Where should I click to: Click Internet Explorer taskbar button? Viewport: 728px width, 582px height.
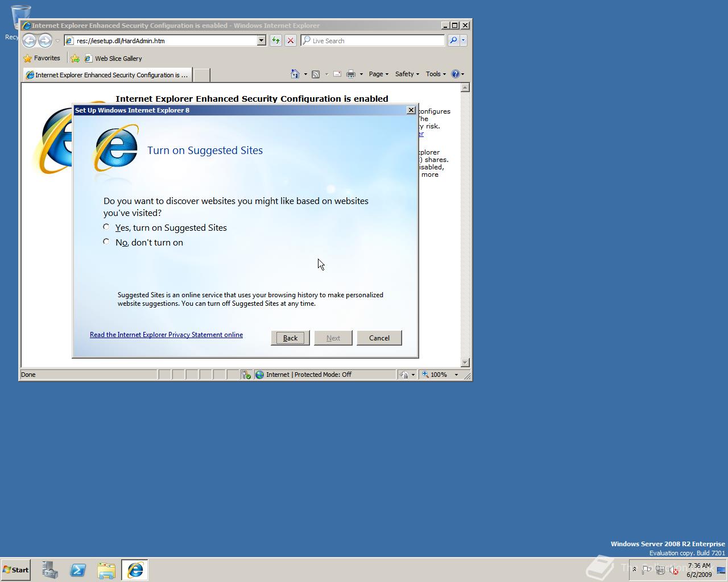pyautogui.click(x=135, y=569)
